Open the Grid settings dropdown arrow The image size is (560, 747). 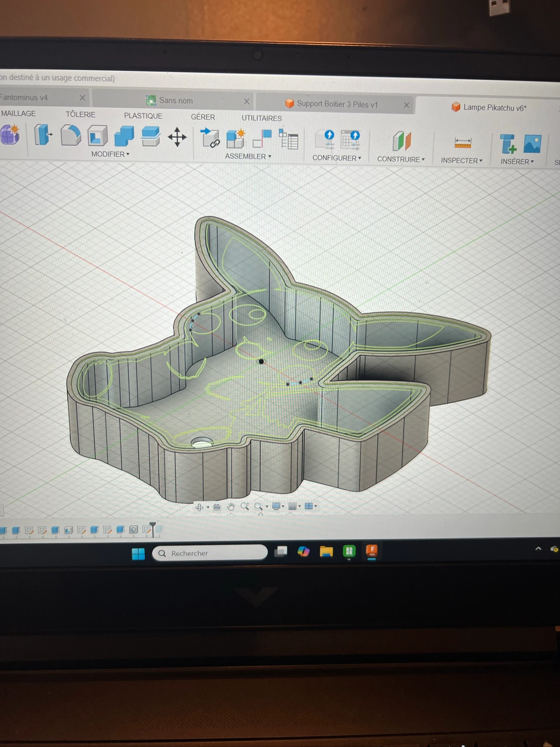click(x=300, y=506)
